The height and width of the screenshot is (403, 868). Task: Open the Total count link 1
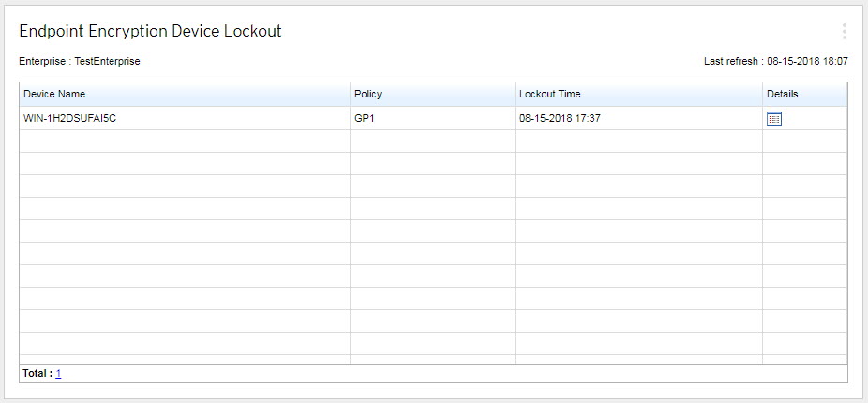pyautogui.click(x=58, y=373)
